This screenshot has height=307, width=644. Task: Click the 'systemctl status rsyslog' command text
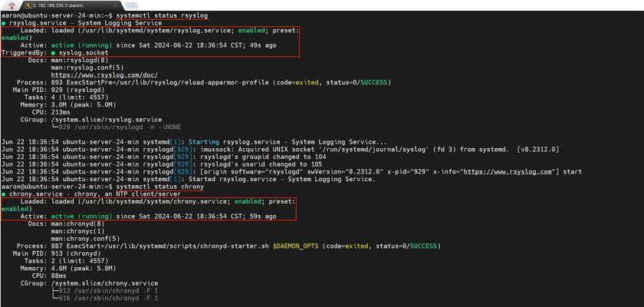pyautogui.click(x=163, y=15)
